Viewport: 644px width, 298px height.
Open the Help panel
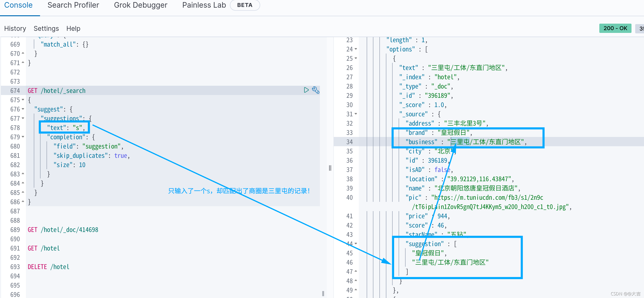73,29
